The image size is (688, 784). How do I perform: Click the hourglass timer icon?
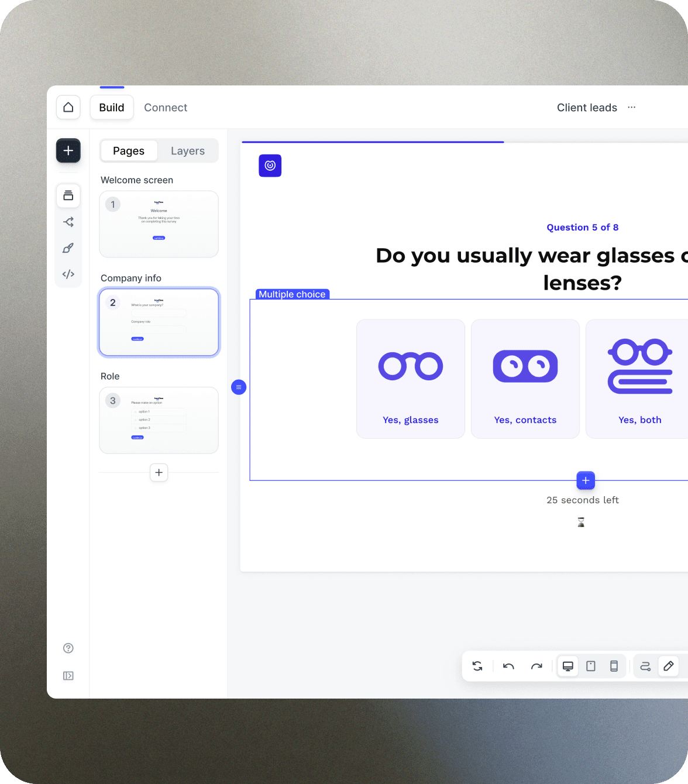pos(581,522)
